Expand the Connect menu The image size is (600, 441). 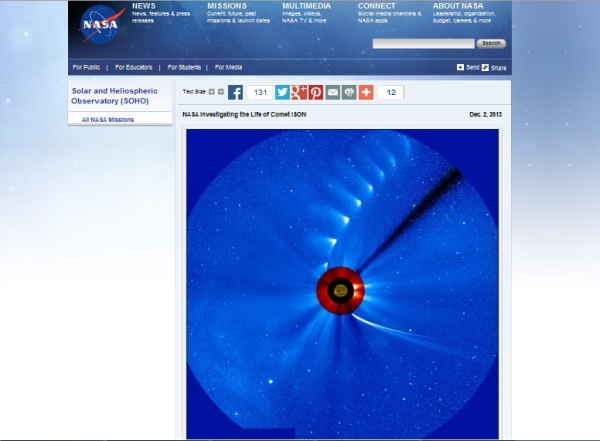click(x=377, y=6)
